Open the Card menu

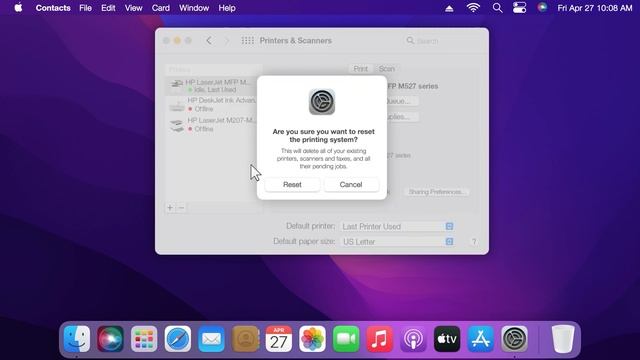pos(161,8)
